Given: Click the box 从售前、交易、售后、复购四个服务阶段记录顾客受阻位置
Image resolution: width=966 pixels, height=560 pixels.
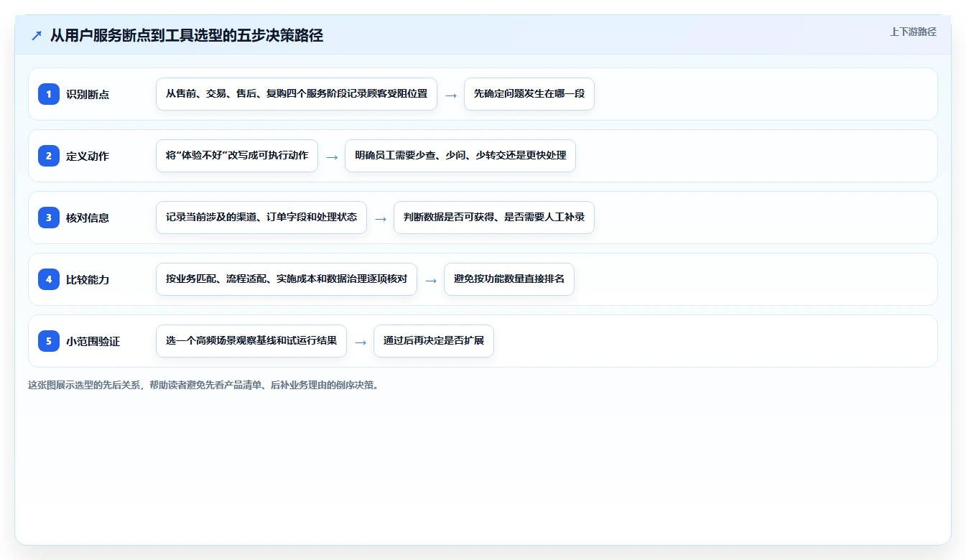Looking at the screenshot, I should tap(297, 94).
